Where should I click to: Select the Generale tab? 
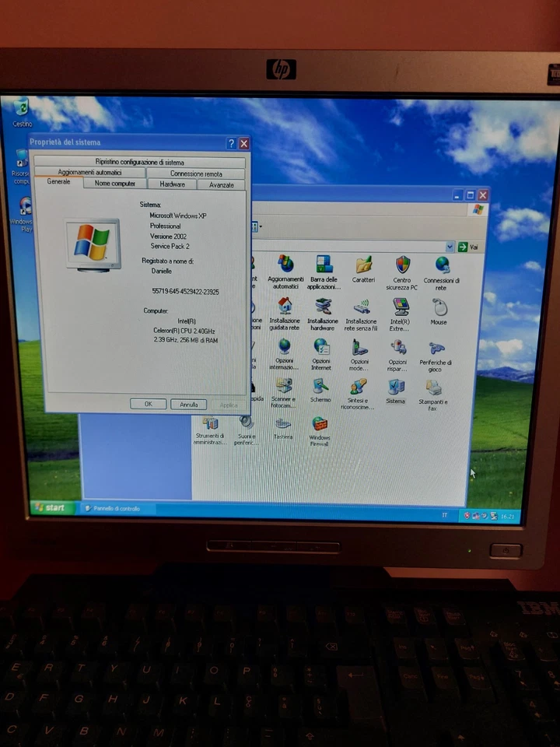click(58, 181)
